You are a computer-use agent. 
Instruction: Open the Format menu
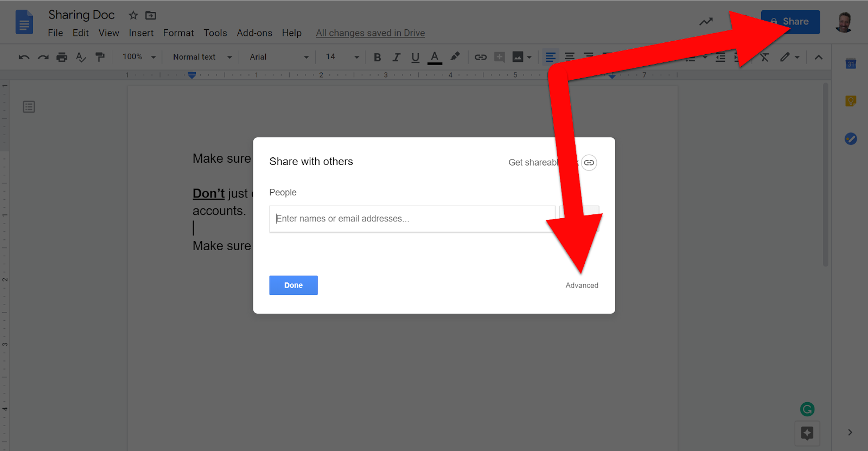pyautogui.click(x=178, y=33)
